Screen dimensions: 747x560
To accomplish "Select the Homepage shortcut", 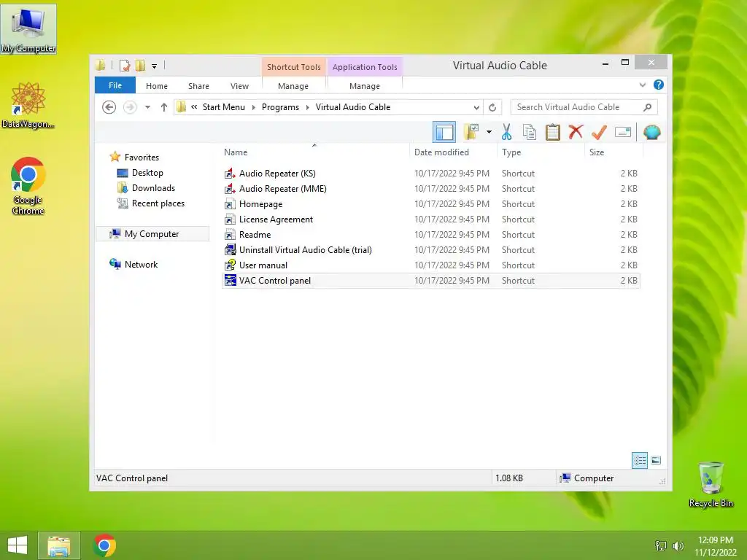I will [430, 204].
